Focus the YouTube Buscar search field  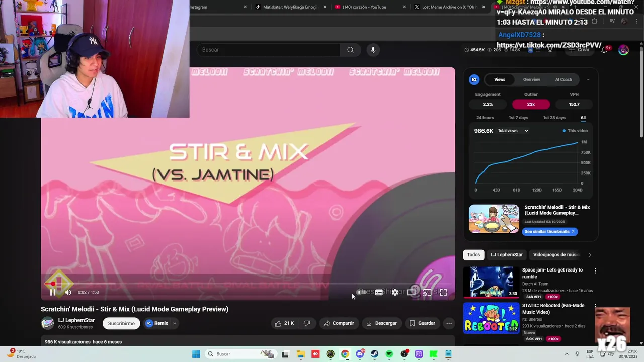point(268,50)
